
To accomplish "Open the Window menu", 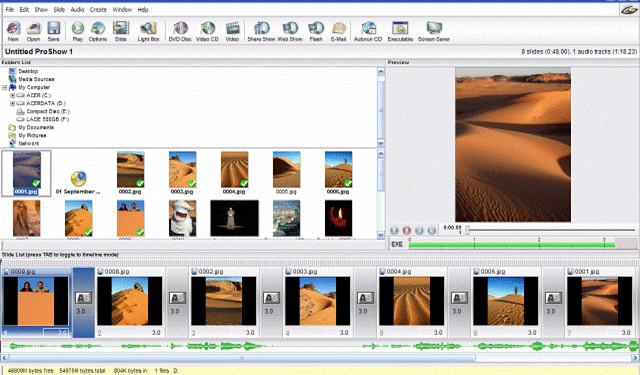I will pos(122,9).
